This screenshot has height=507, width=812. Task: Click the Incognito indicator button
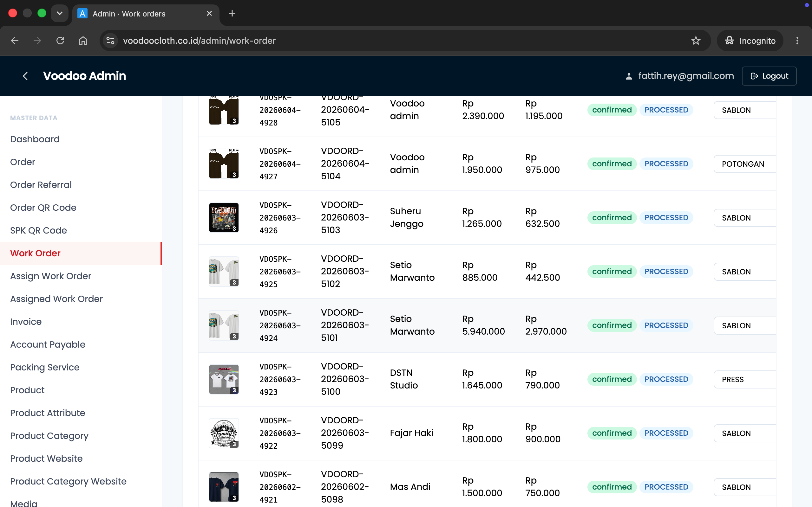750,41
